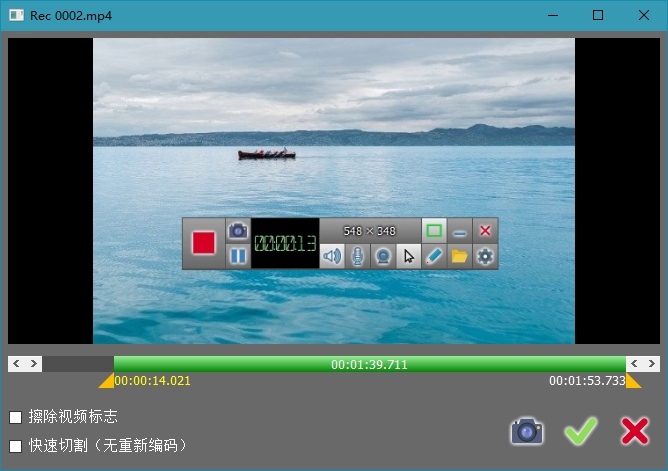Viewport: 668px width, 471px height.
Task: Toggle the microphone icon
Action: coord(357,256)
